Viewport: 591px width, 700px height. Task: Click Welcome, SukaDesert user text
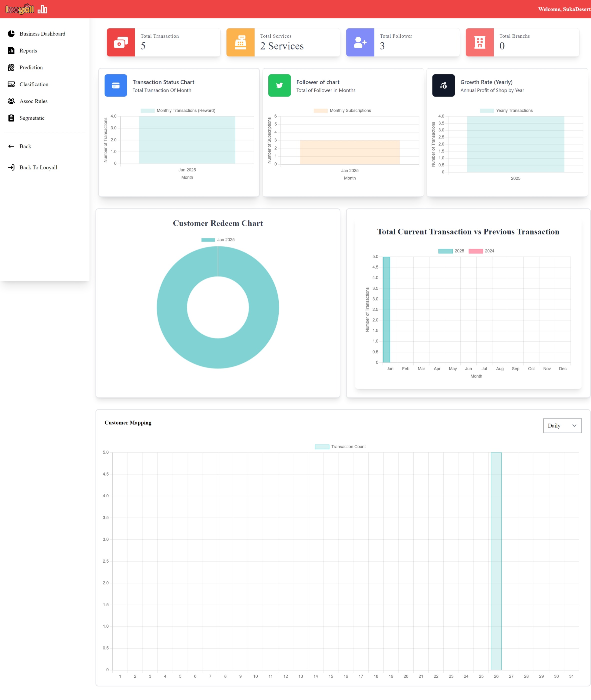(x=564, y=9)
